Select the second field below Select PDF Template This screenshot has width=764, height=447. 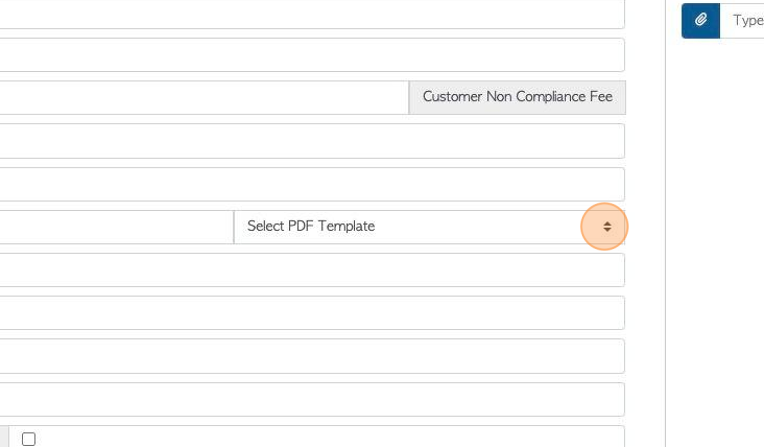pos(312,312)
